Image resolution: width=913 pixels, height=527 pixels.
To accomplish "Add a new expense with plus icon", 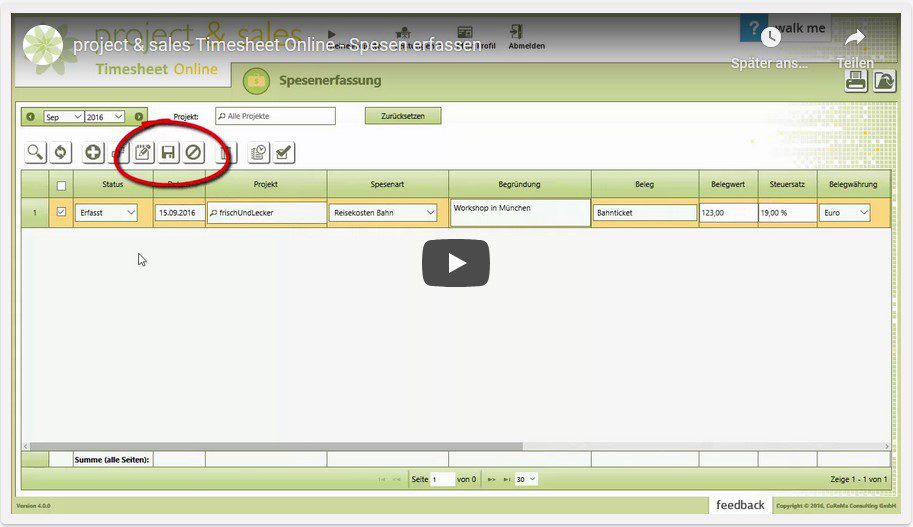I will click(93, 153).
